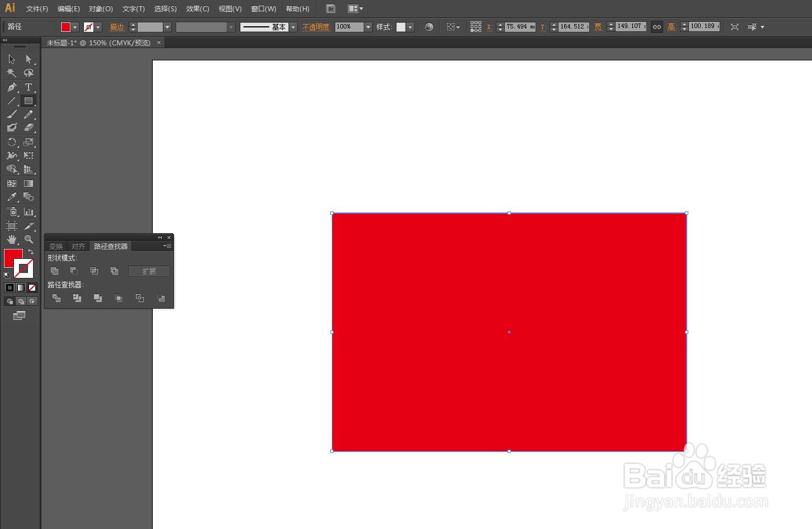The width and height of the screenshot is (812, 529).
Task: Pick the Rotate tool
Action: pos(12,142)
